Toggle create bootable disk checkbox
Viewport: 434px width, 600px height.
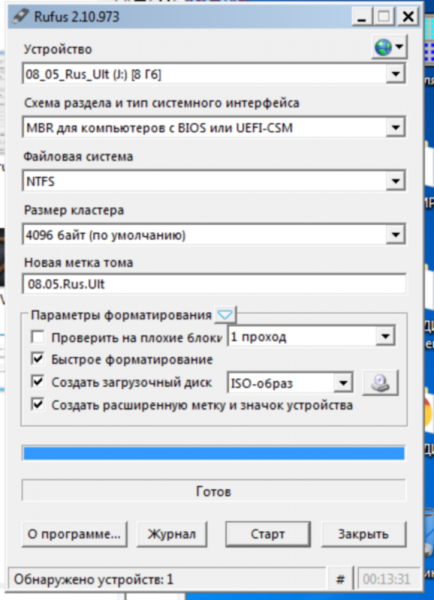click(38, 382)
